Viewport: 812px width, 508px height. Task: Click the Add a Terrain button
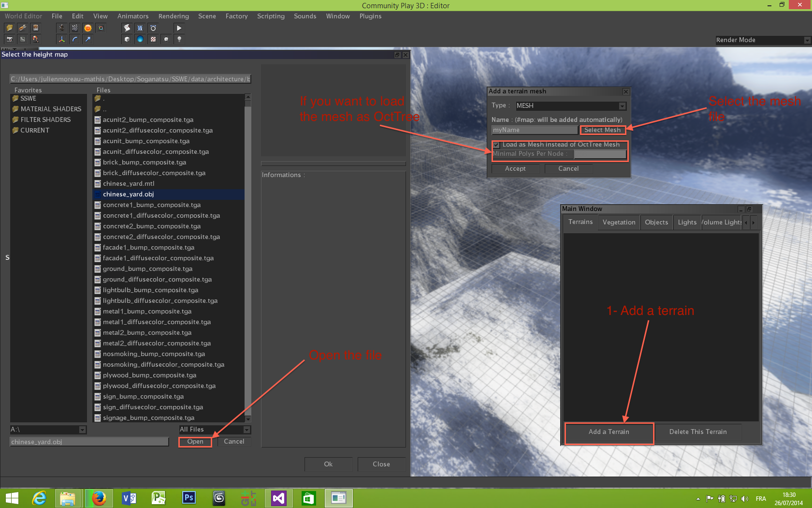point(609,432)
